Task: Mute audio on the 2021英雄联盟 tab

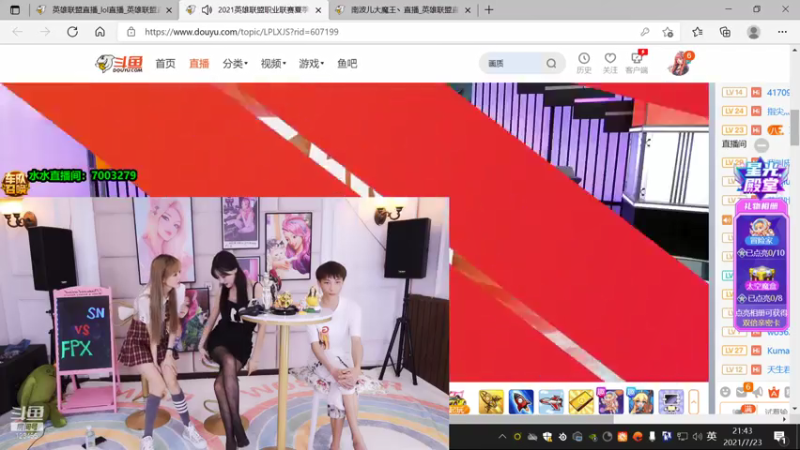Action: point(207,10)
